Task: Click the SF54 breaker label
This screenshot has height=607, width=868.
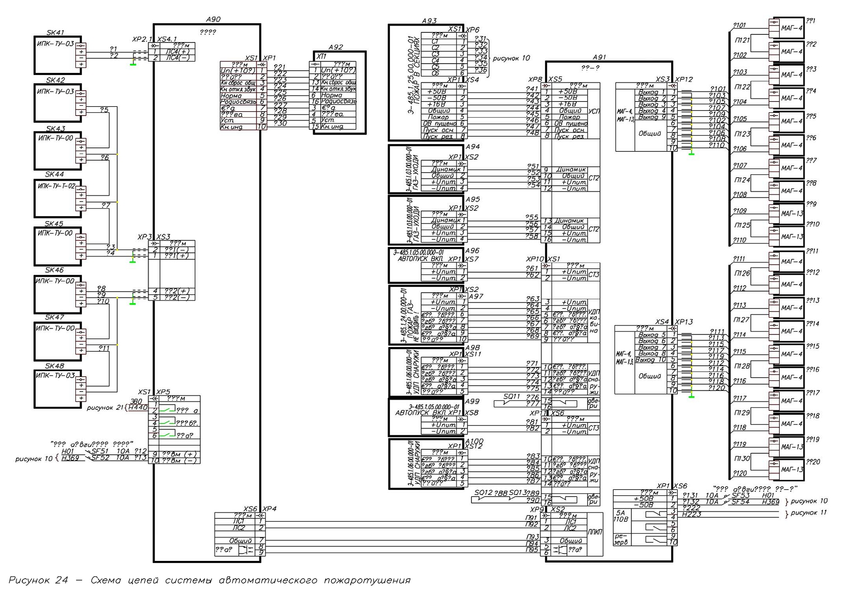Action: point(741,502)
